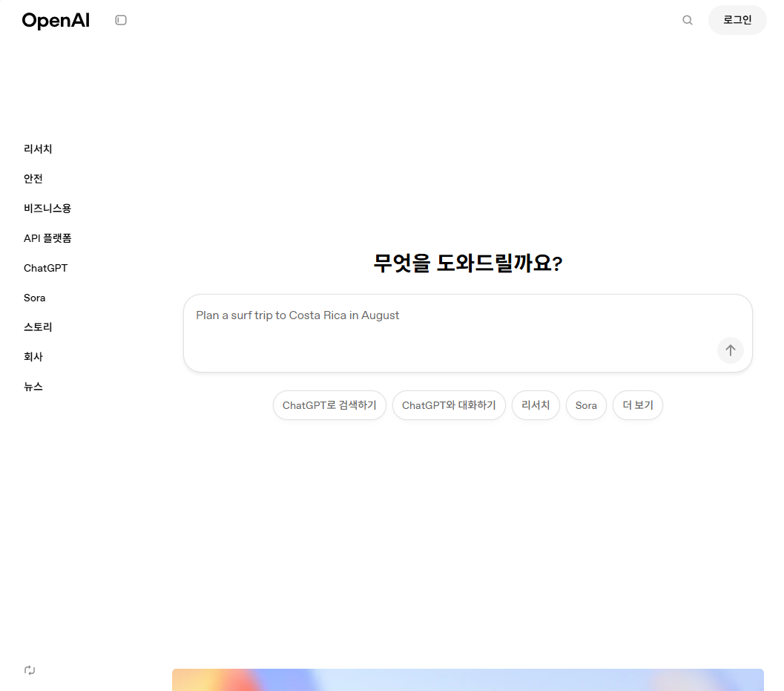Open search with the magnifier icon
This screenshot has width=784, height=691.
[x=688, y=20]
